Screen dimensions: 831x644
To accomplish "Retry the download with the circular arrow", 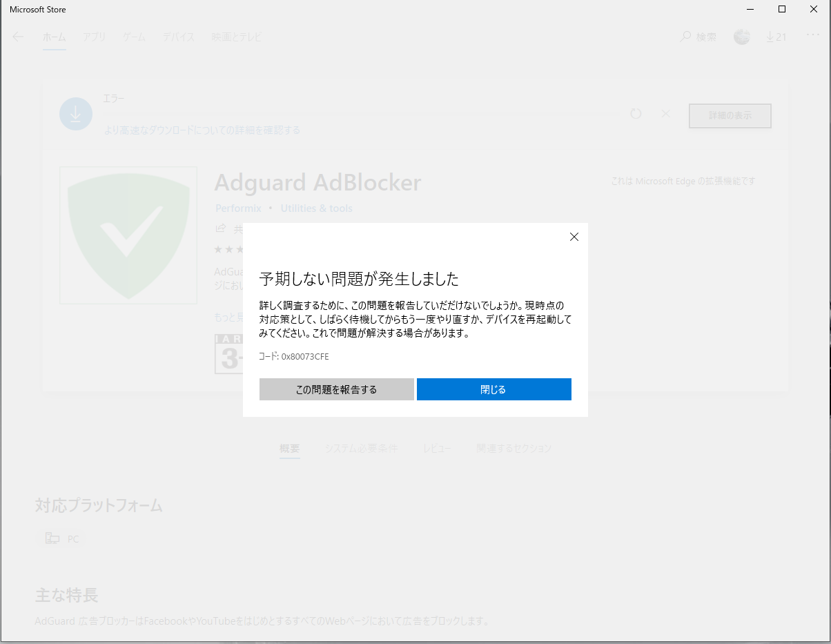I will [636, 114].
